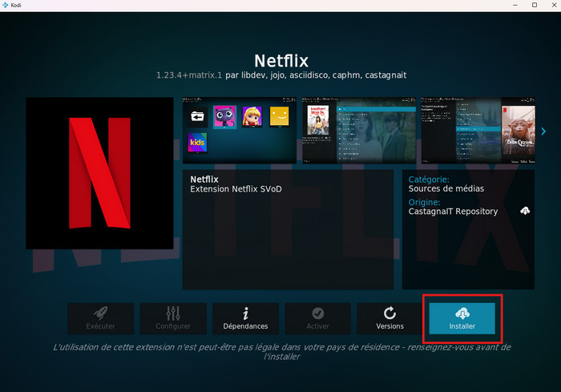Image resolution: width=561 pixels, height=392 pixels.
Task: Click cloud download icon beside CastagnaIT Repository
Action: [525, 211]
